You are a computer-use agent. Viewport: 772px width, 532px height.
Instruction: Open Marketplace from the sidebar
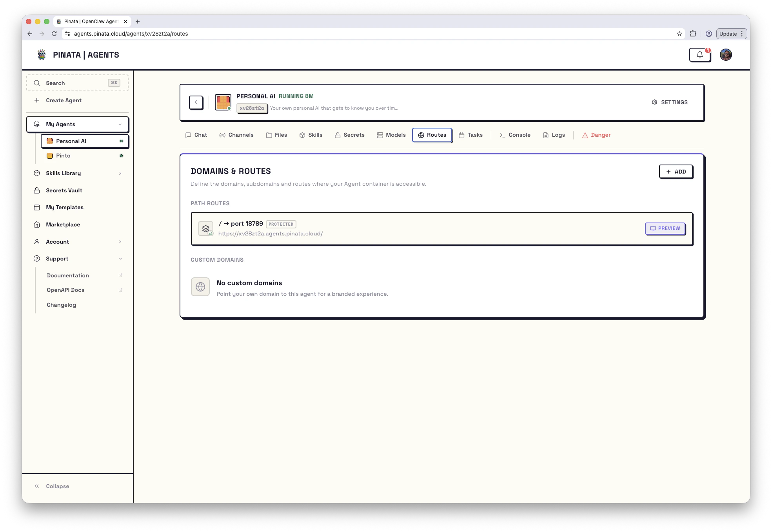(x=63, y=224)
